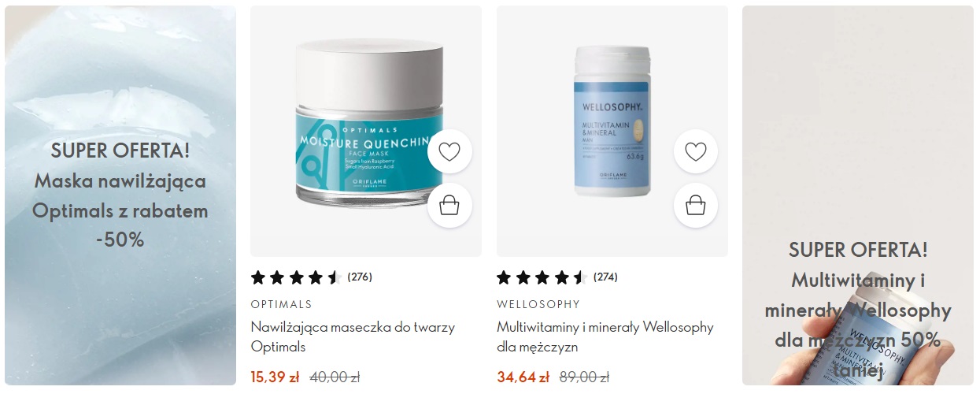Open Multiwitaminy i minerały Wellosophy product title
Screen dimensions: 980x394
pyautogui.click(x=605, y=336)
